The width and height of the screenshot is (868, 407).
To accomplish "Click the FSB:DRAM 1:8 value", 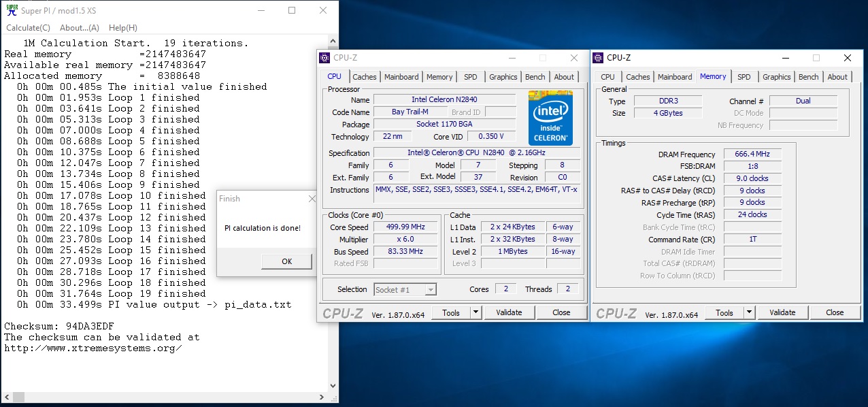I will click(752, 166).
